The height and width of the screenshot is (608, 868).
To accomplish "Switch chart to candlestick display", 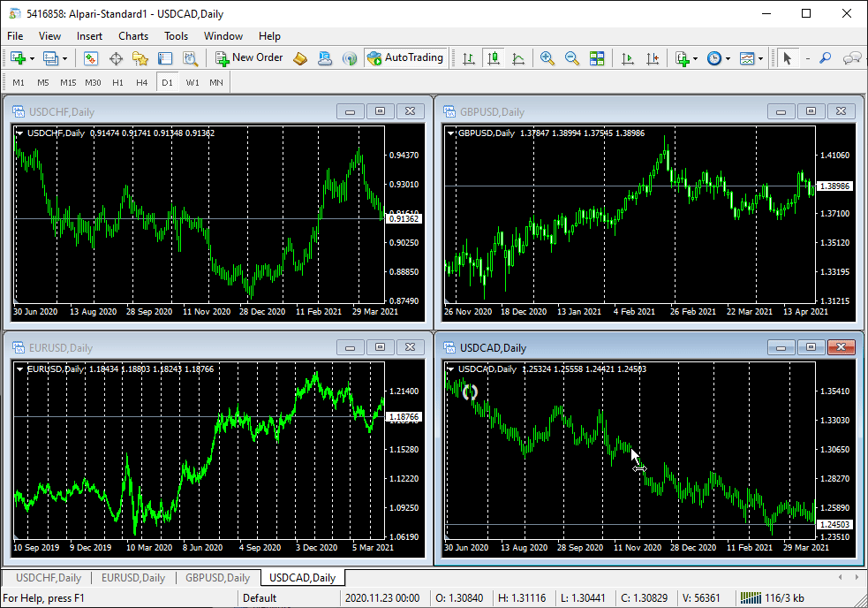I will click(x=492, y=57).
